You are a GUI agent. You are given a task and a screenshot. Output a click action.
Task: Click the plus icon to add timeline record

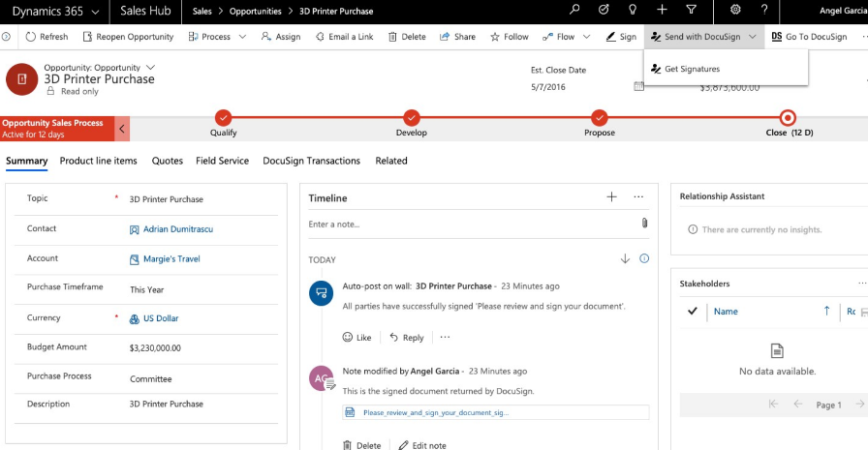click(x=611, y=197)
